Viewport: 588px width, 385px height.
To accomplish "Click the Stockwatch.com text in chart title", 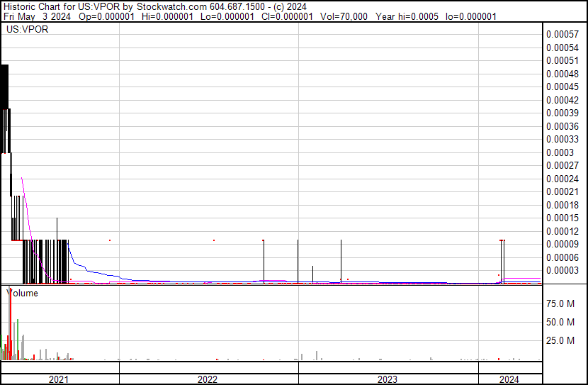I will click(x=171, y=6).
